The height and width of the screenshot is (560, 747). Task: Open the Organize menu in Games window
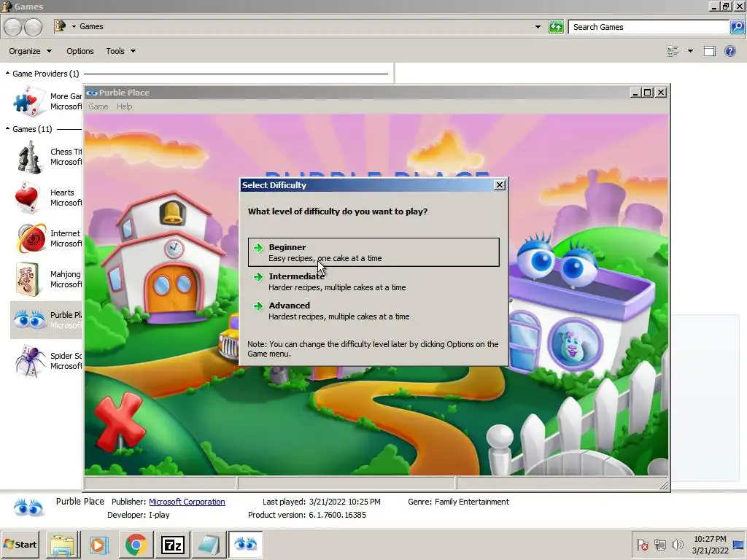click(30, 51)
